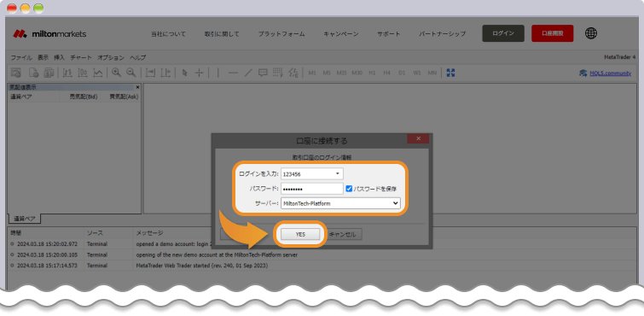Screen dimensions: 644x316
Task: Select the log row 'MetaTrader Web Trader started'
Action: click(322, 266)
